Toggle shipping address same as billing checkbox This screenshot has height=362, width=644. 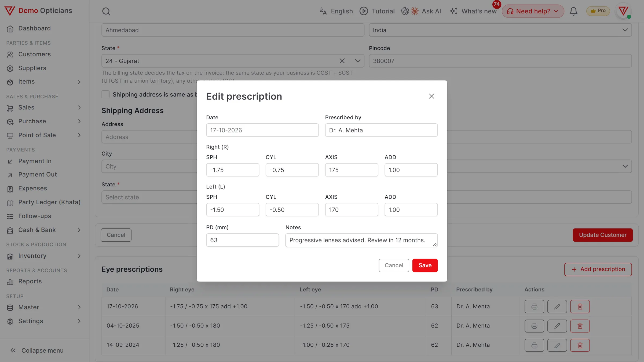pyautogui.click(x=105, y=94)
